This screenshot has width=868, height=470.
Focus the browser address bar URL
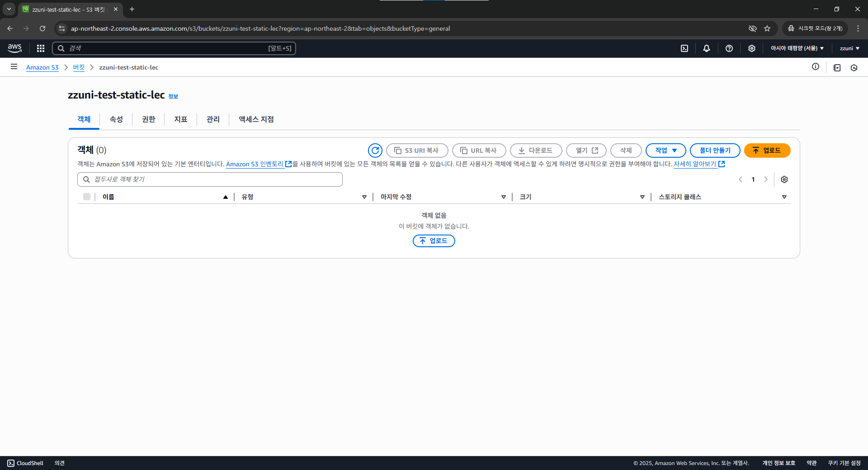pyautogui.click(x=260, y=28)
